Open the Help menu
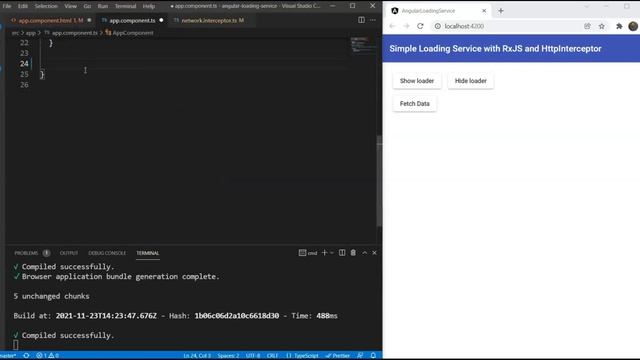 [149, 6]
